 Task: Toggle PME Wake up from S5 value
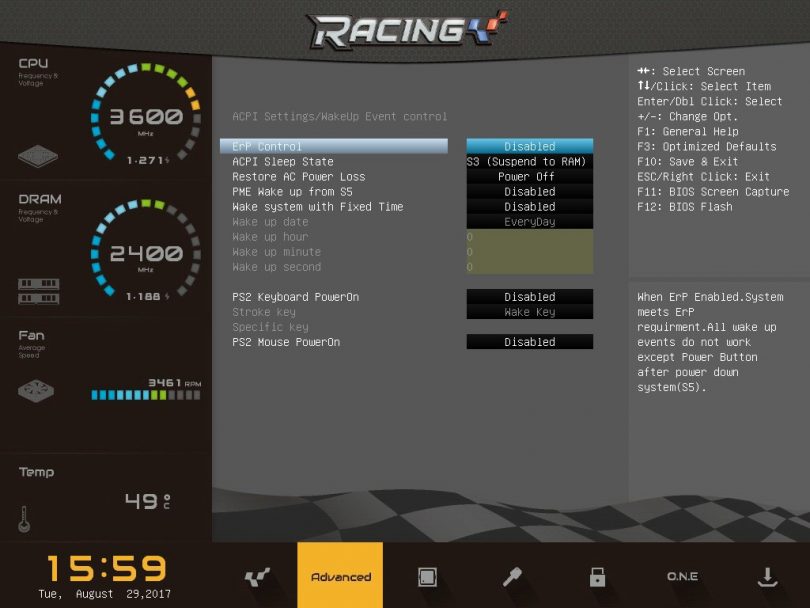coord(529,192)
